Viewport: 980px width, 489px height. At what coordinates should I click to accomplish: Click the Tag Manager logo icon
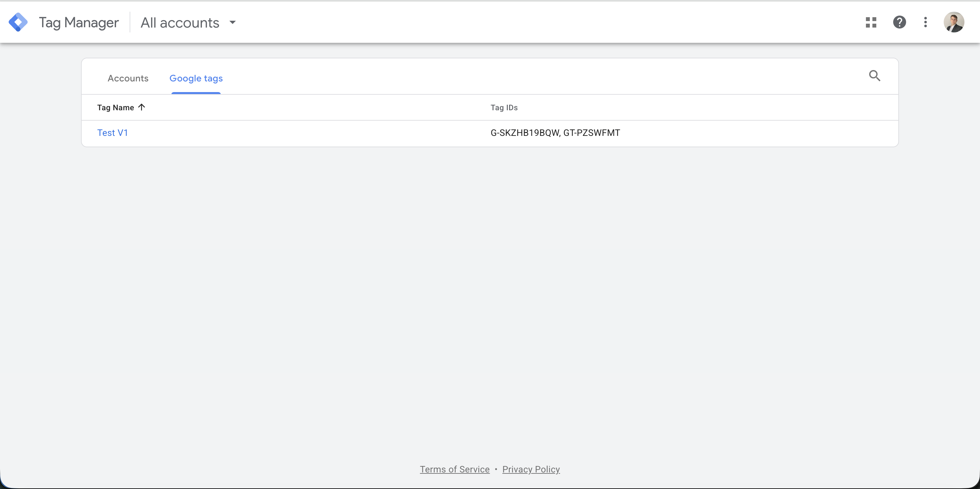tap(18, 22)
